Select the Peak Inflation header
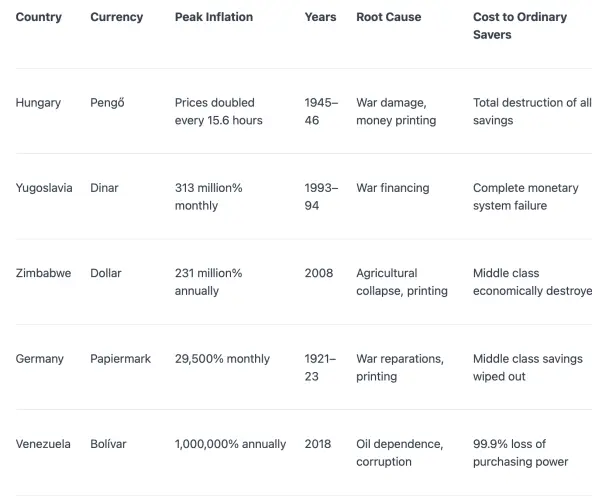The height and width of the screenshot is (496, 592). [214, 17]
